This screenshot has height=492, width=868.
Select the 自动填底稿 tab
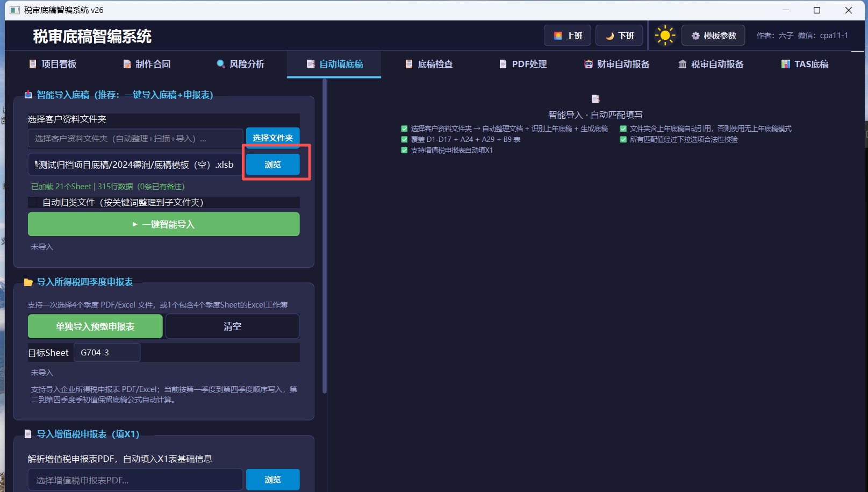(334, 64)
